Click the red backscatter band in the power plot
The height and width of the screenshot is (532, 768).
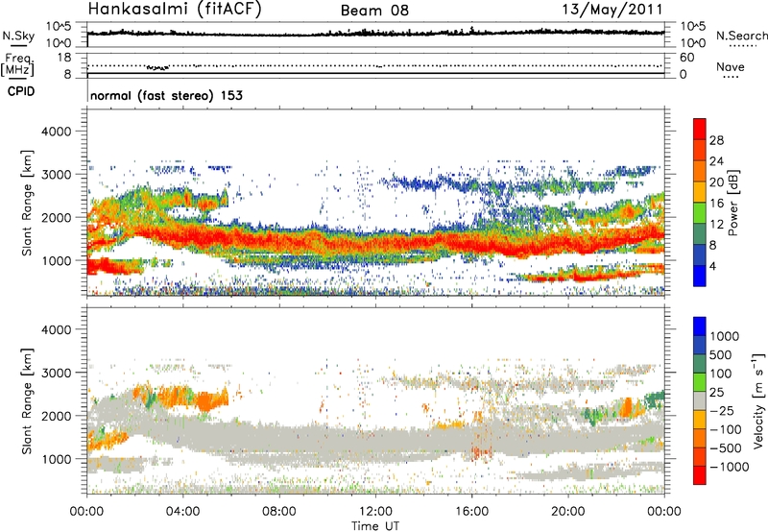[x=375, y=243]
